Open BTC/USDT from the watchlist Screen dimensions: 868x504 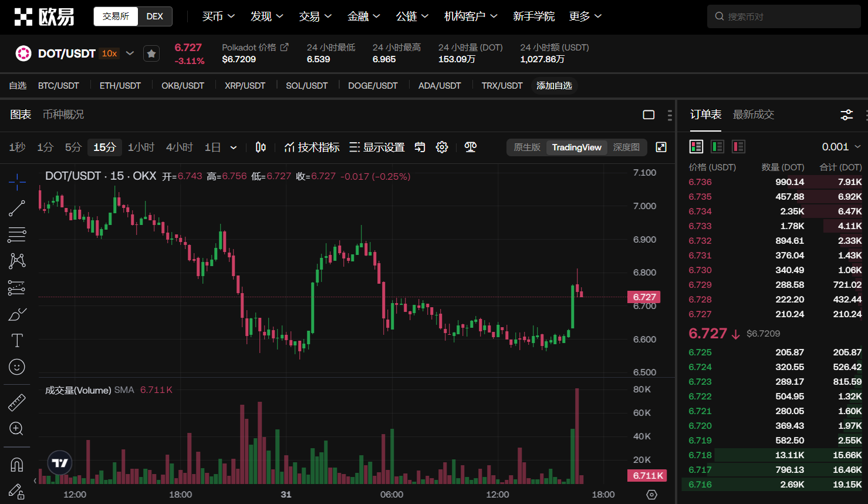click(x=59, y=86)
